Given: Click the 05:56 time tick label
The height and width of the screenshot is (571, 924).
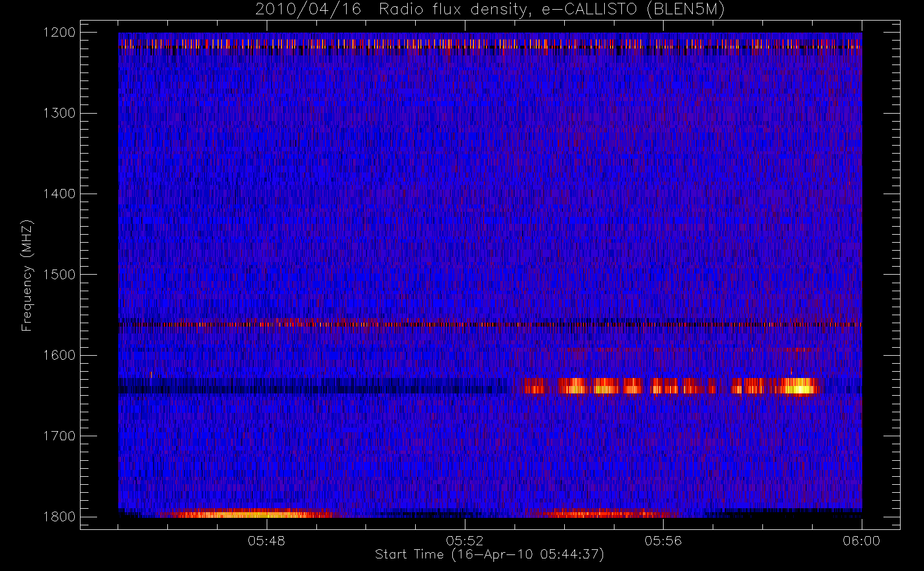Looking at the screenshot, I should point(663,541).
